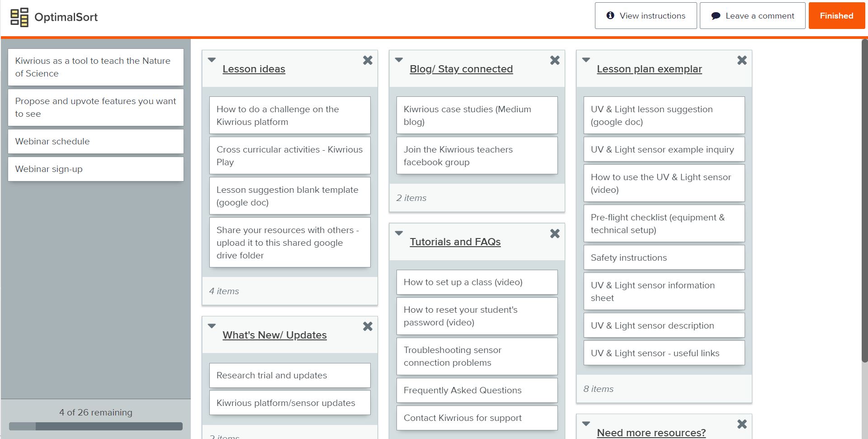The image size is (868, 439).
Task: Select UV & Light sensor description card
Action: 664,325
